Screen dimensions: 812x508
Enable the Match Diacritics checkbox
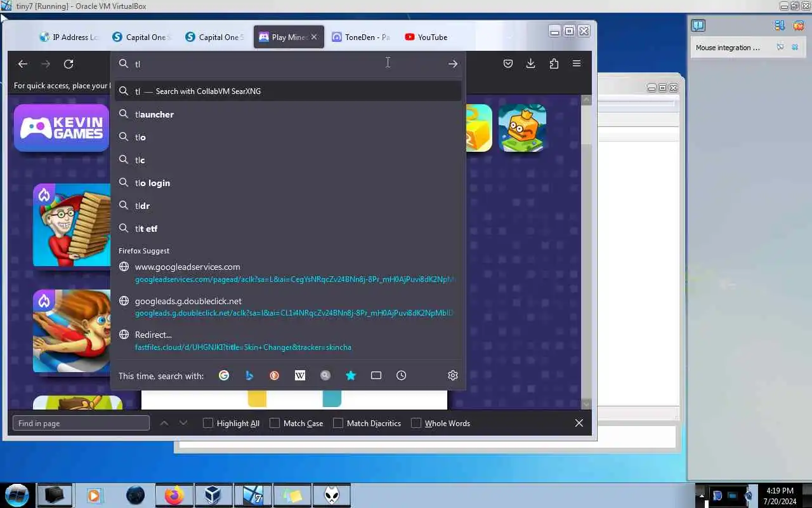point(338,423)
